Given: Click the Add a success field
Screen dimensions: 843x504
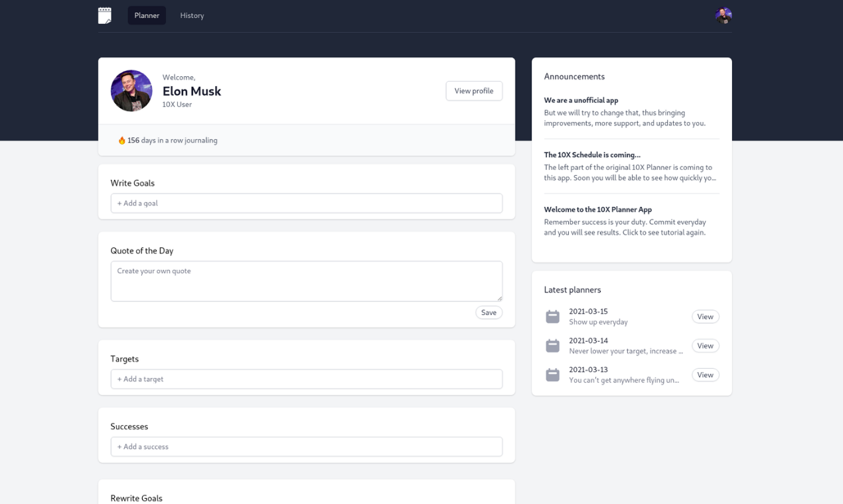Looking at the screenshot, I should pyautogui.click(x=306, y=446).
